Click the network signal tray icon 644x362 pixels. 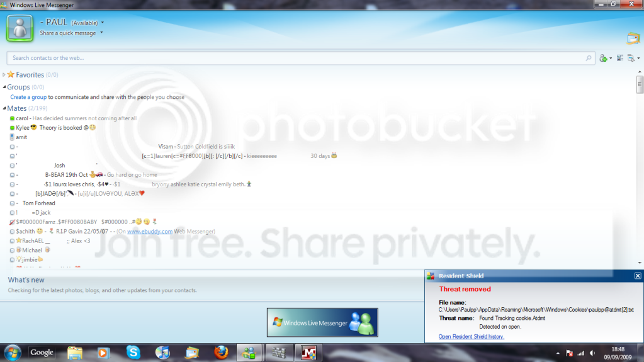pyautogui.click(x=581, y=353)
